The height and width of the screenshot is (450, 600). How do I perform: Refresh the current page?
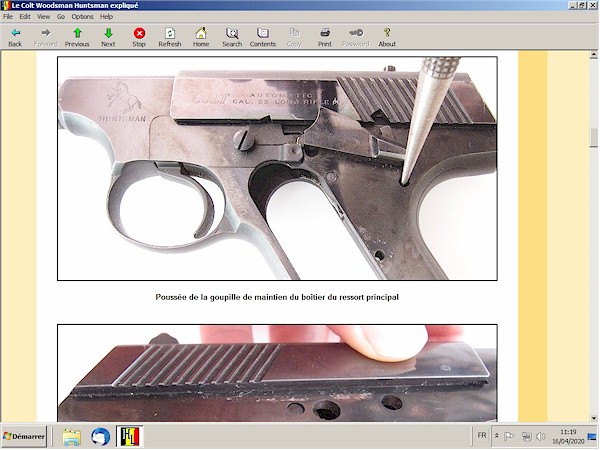pos(170,37)
